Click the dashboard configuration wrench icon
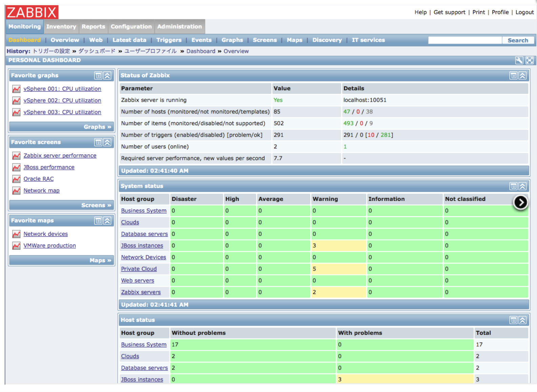This screenshot has width=537, height=392. point(519,60)
